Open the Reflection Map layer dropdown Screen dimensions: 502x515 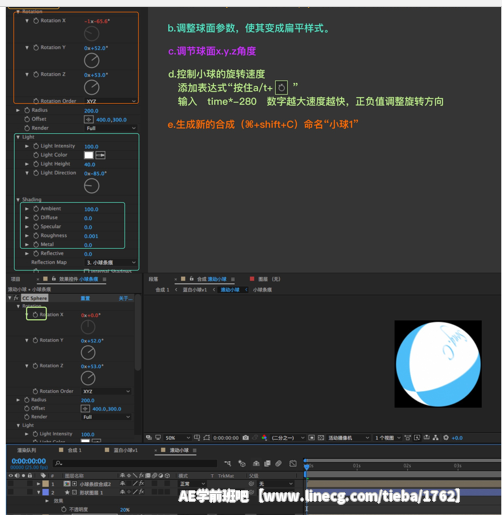111,263
